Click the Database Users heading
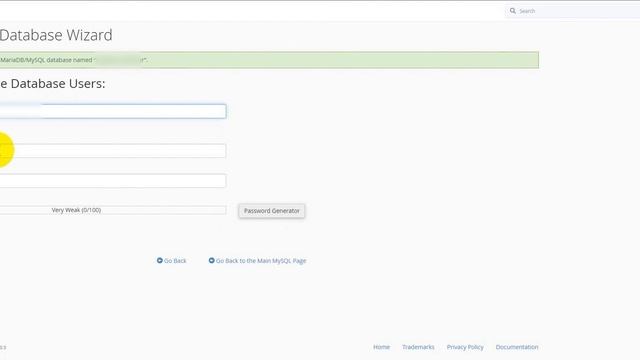640x360 pixels. (x=53, y=84)
